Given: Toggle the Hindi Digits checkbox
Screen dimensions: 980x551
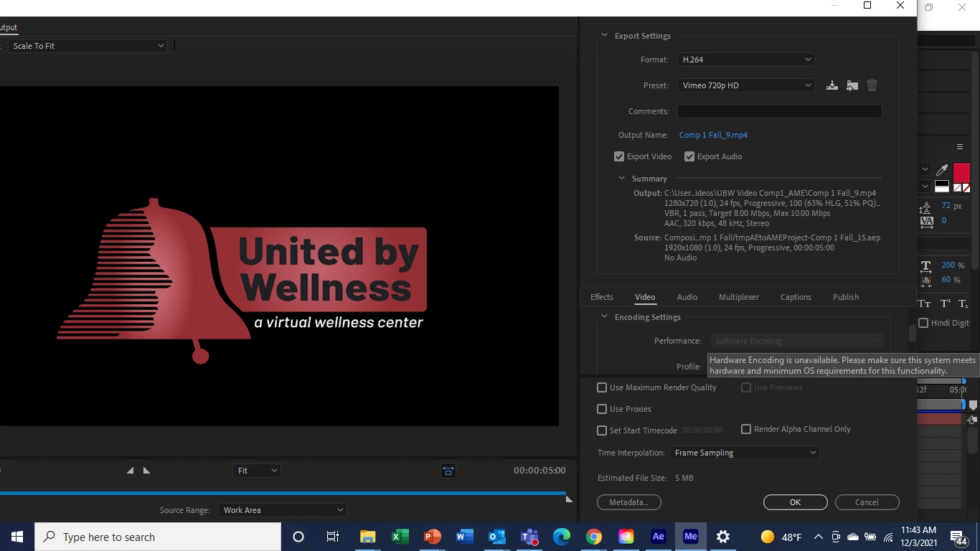Looking at the screenshot, I should point(923,323).
